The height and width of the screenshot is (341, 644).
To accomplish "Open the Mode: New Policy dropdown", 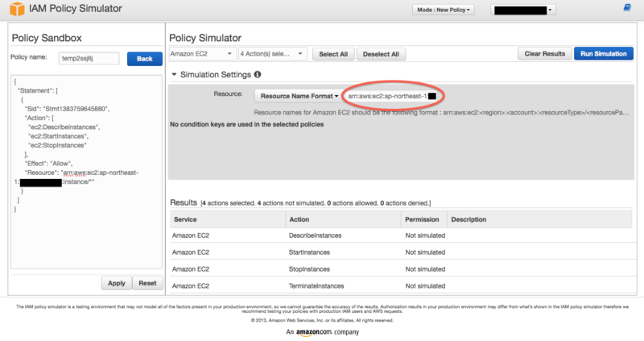I will click(444, 10).
